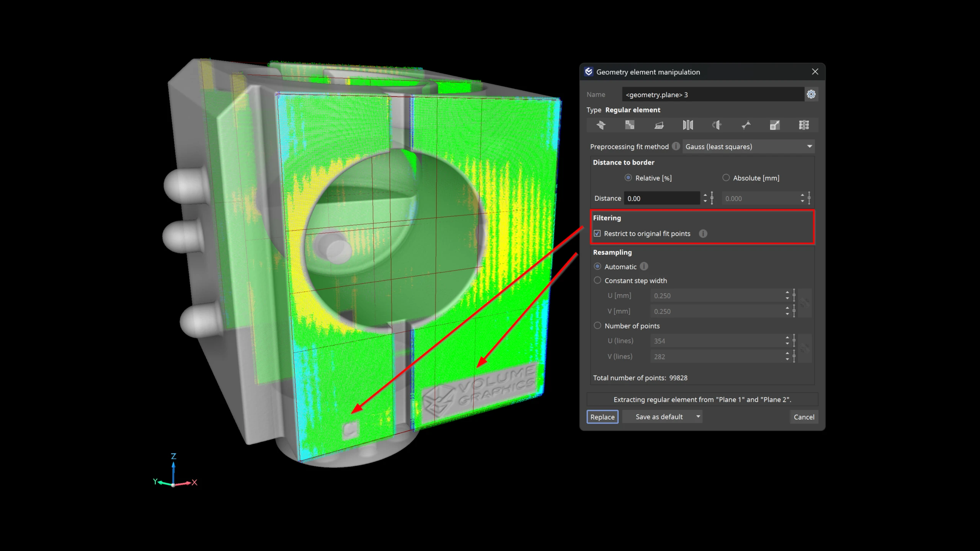
Task: Select Automatic resampling
Action: click(598, 266)
